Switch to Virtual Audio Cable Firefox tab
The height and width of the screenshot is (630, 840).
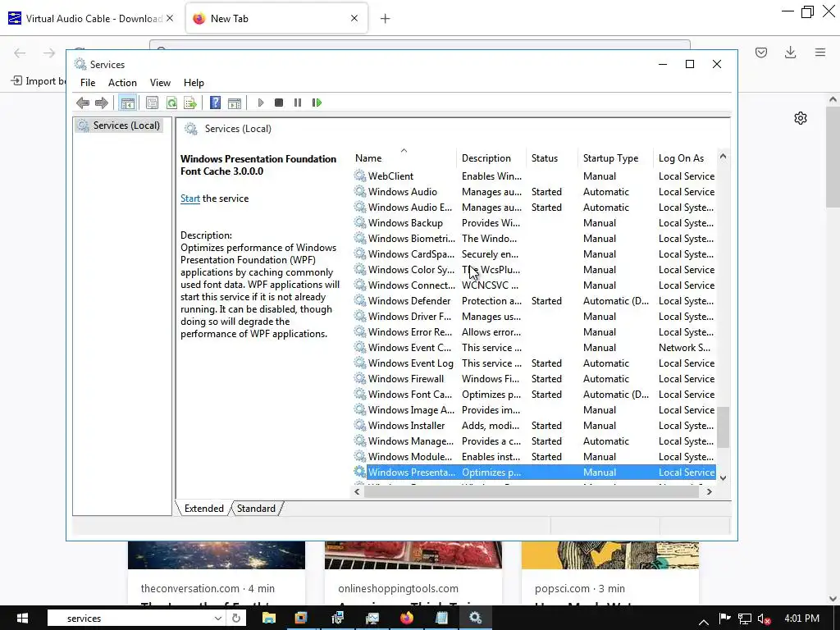click(x=91, y=19)
